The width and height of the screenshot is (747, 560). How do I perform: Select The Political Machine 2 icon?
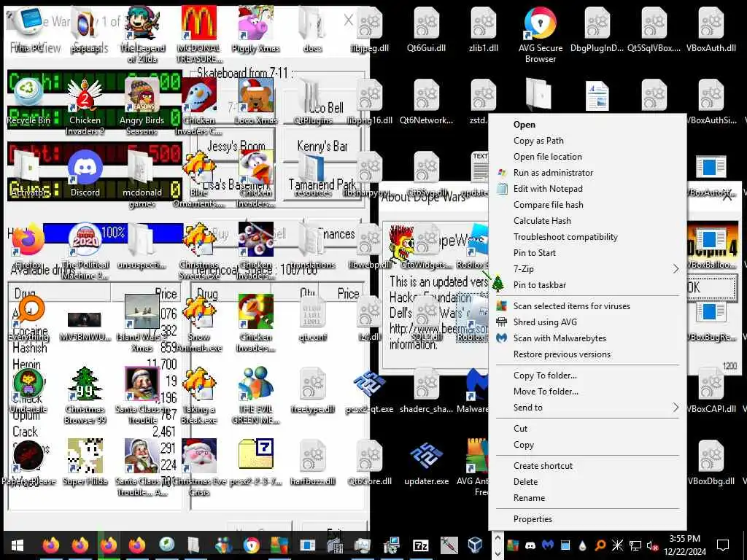coord(85,252)
